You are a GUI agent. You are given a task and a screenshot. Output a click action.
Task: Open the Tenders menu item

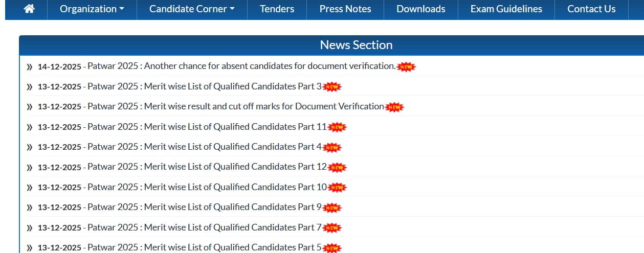tap(277, 9)
